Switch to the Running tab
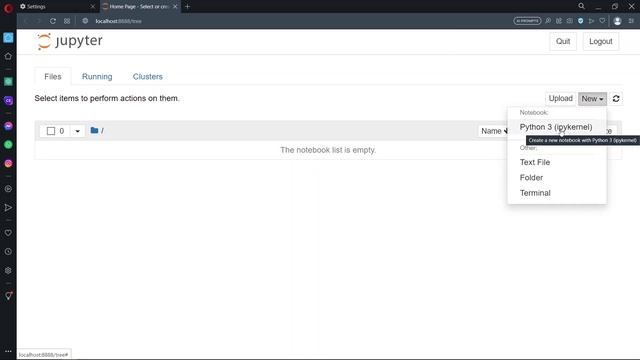640x360 pixels. coord(97,76)
